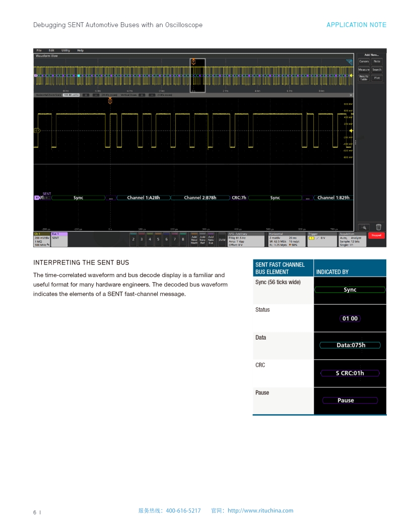Open the File menu
The width and height of the screenshot is (411, 532).
pos(39,50)
